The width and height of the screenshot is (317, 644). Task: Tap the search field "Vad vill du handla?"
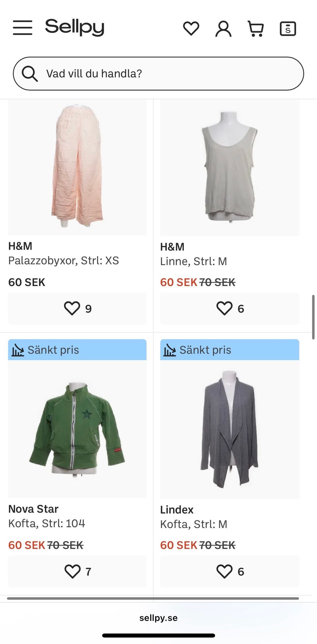pos(165,74)
